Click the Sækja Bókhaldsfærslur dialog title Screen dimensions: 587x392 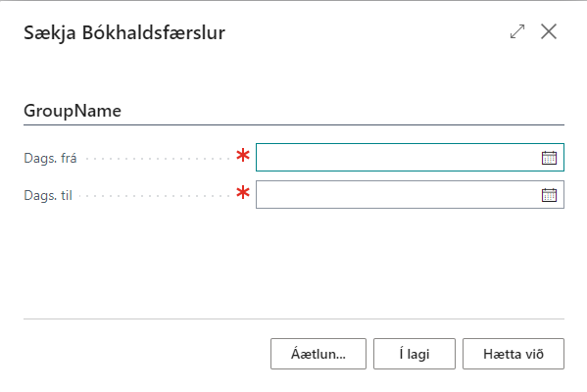pos(124,32)
